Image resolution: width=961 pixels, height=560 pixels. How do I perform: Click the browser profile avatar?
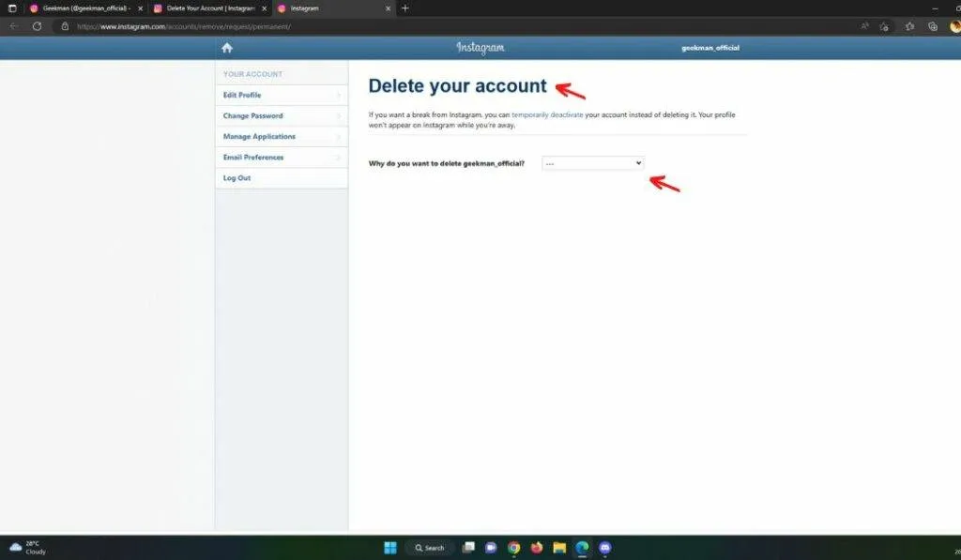(954, 26)
